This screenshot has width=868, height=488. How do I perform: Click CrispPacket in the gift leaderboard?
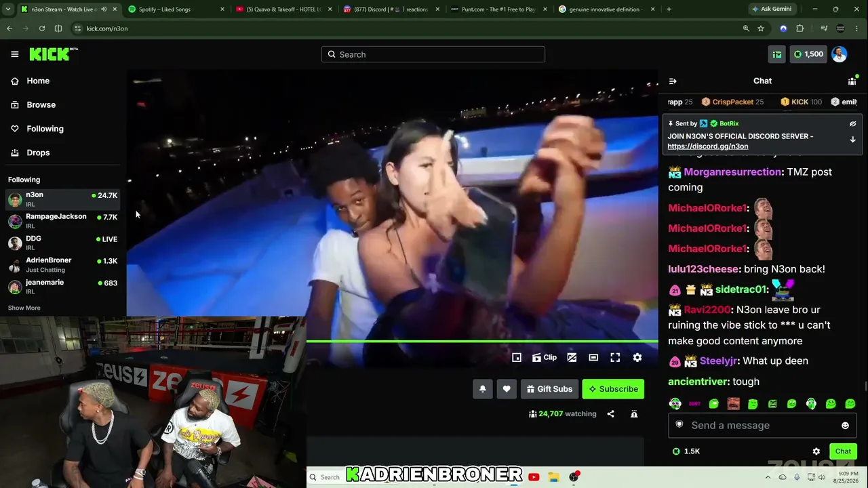coord(732,102)
